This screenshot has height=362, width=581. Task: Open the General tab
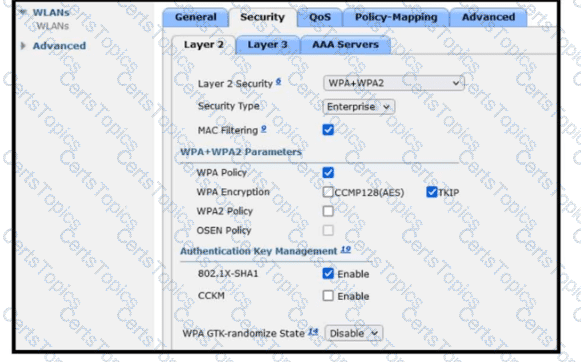(195, 17)
